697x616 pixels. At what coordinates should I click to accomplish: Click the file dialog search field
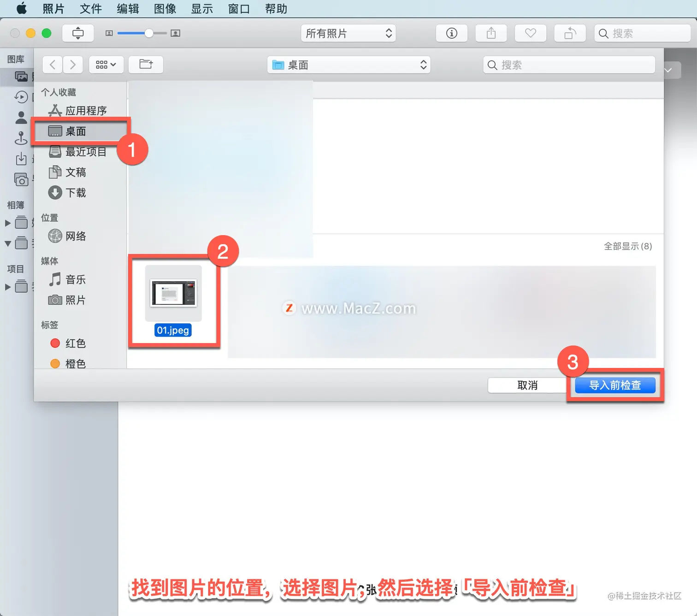point(569,65)
